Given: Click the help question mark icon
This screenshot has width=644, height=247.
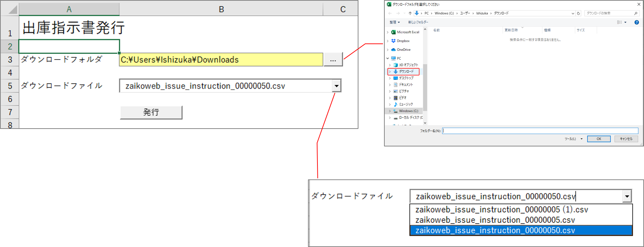Looking at the screenshot, I should pos(636,22).
